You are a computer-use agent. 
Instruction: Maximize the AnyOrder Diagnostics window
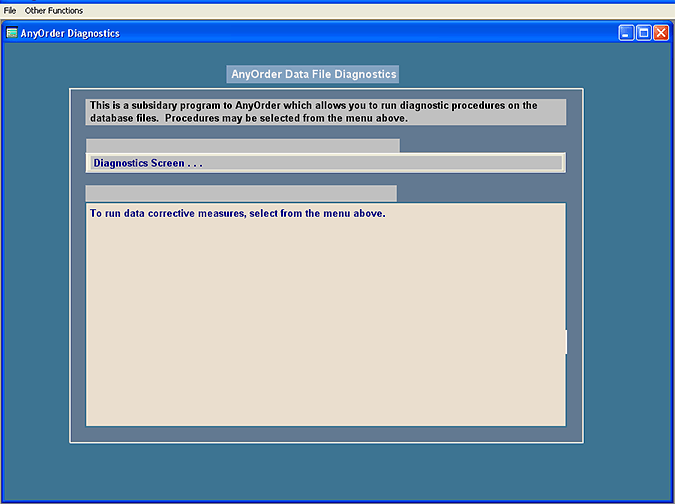643,33
